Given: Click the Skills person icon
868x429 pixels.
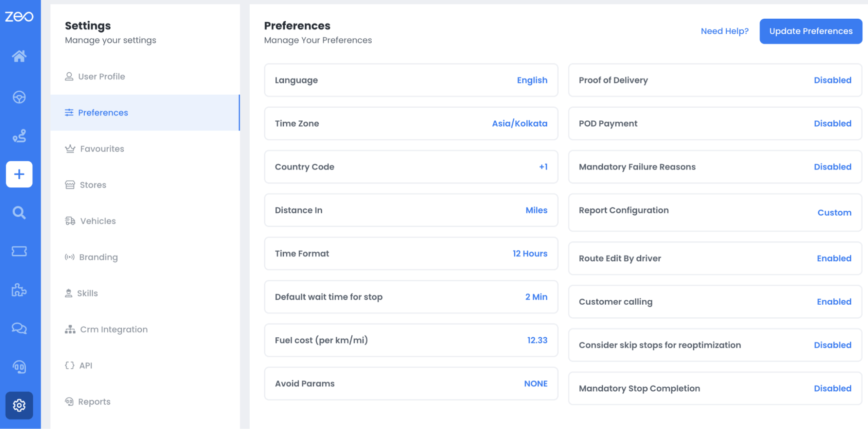Looking at the screenshot, I should [x=69, y=293].
